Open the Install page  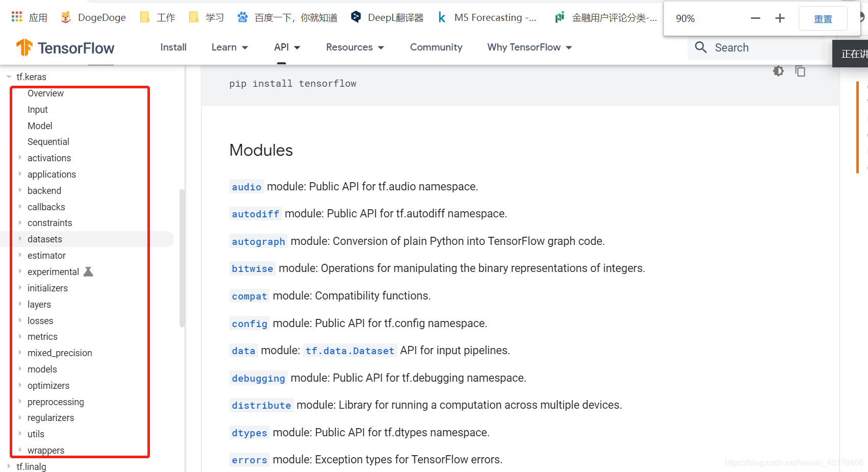pyautogui.click(x=173, y=47)
